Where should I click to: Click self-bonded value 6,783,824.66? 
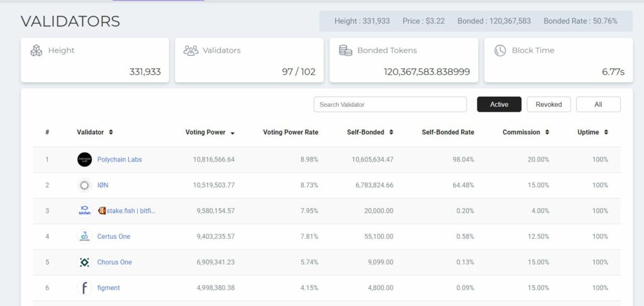(x=374, y=185)
